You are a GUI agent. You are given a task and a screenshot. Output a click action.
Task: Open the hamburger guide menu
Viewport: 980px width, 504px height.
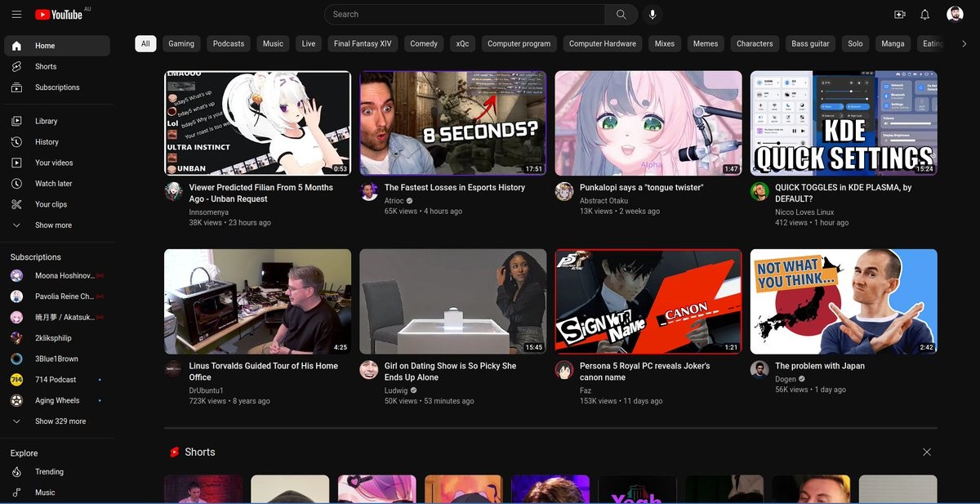coord(16,15)
